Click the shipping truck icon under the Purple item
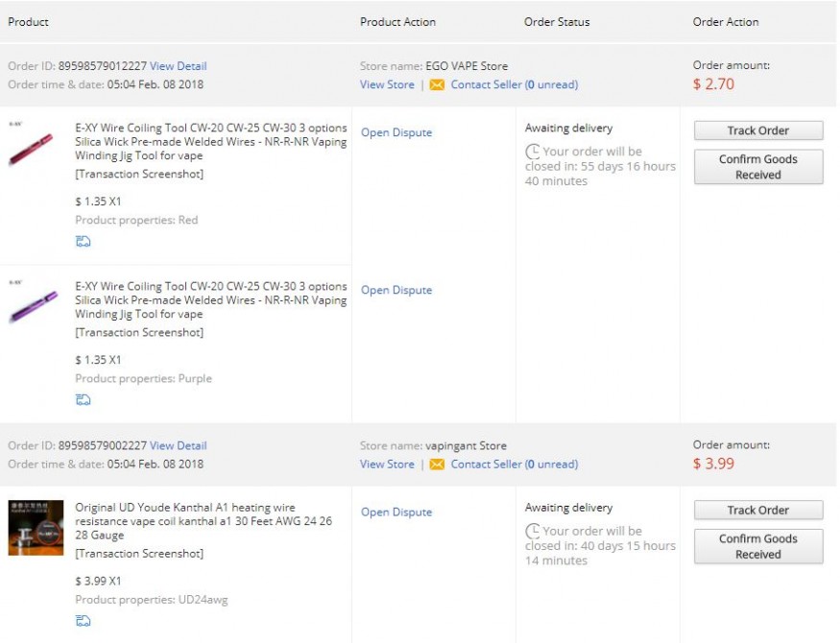The width and height of the screenshot is (840, 643). [84, 400]
